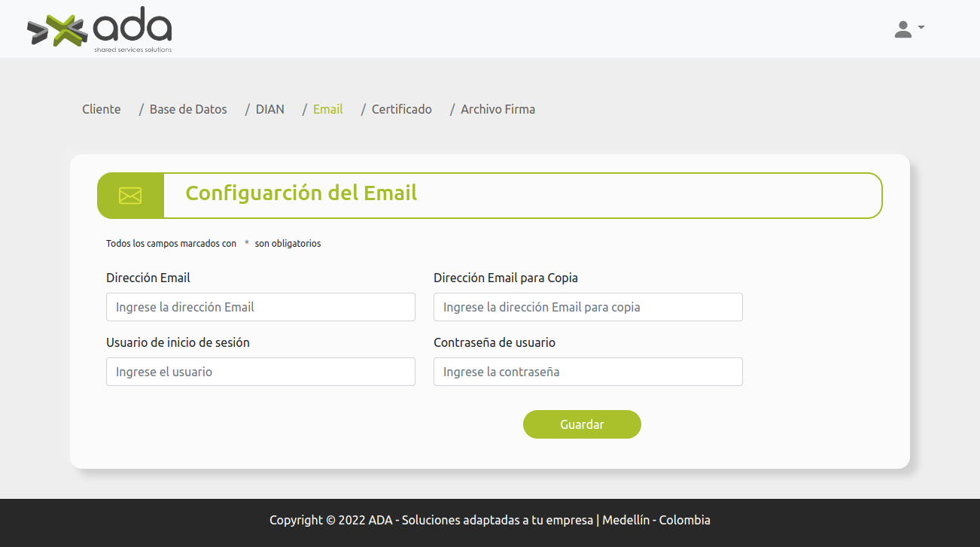The width and height of the screenshot is (980, 547).
Task: Click the envelope icon beside the heading
Action: [x=130, y=196]
